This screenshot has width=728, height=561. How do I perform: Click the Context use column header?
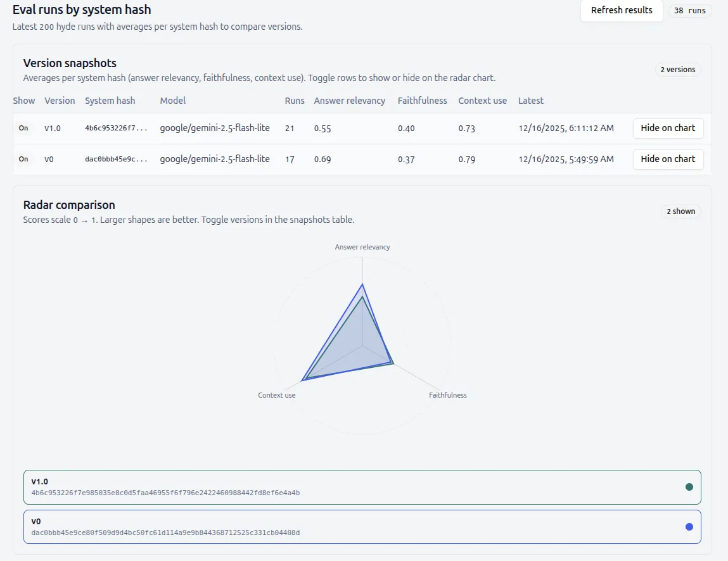tap(482, 101)
